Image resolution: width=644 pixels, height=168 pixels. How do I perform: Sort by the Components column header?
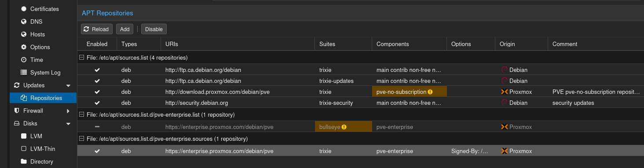(x=409, y=44)
